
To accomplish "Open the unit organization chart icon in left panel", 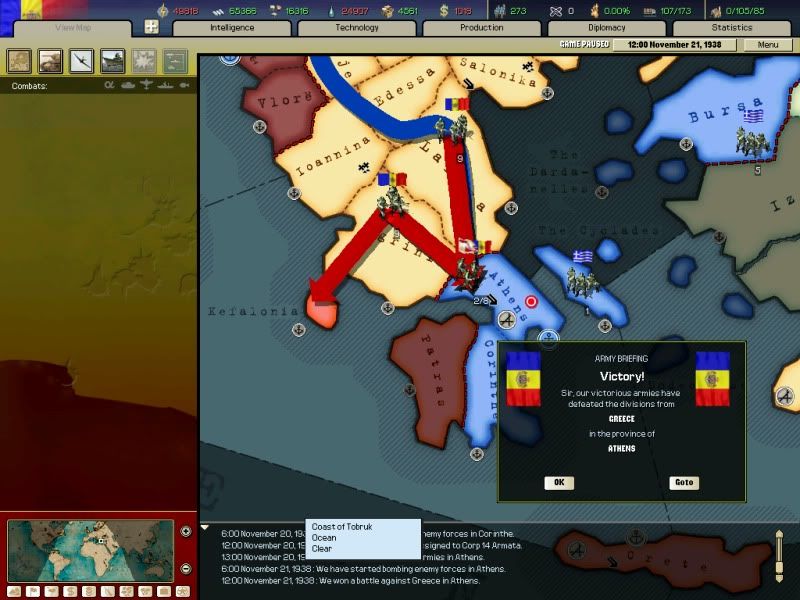I will [x=175, y=61].
